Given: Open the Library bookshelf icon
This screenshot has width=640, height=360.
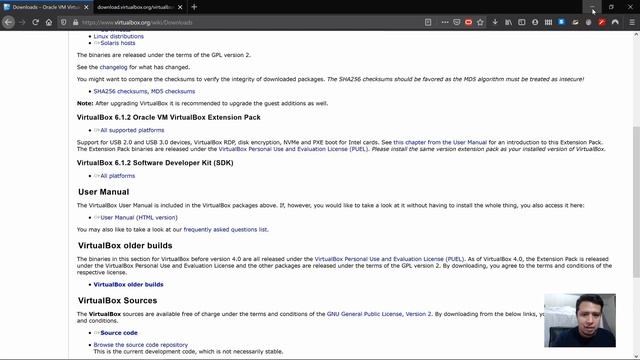Looking at the screenshot, I should [509, 22].
